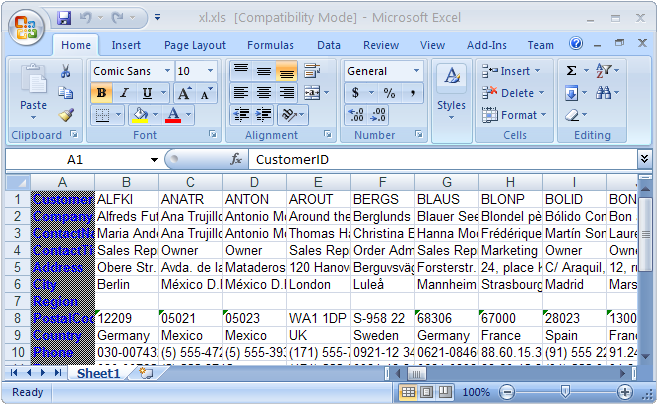Click the Format Painter brush icon
658x405 pixels.
tap(66, 115)
